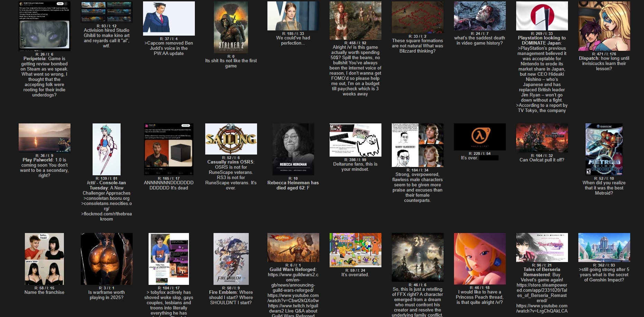Click 'Deltarune fans, this is your mindset.'
644x317 pixels.
pyautogui.click(x=356, y=167)
